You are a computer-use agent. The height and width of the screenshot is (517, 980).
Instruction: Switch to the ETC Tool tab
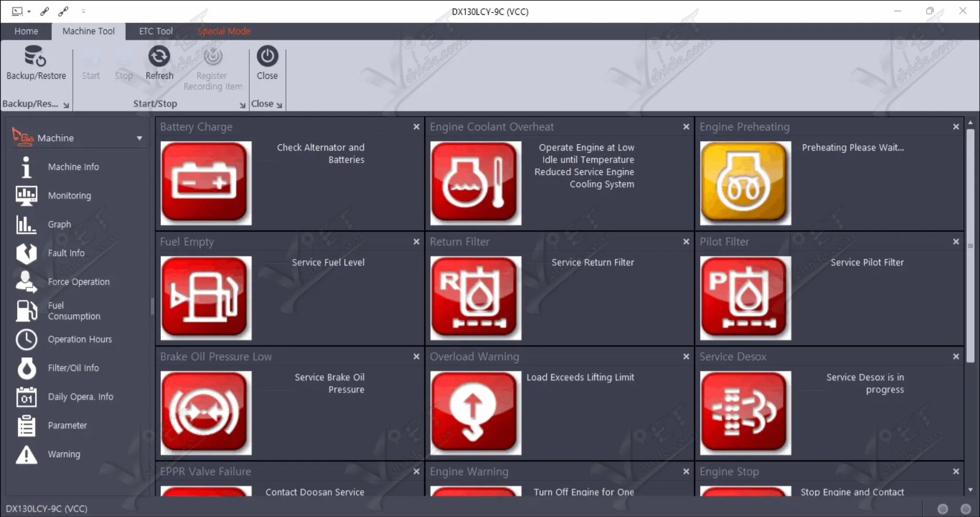point(156,31)
